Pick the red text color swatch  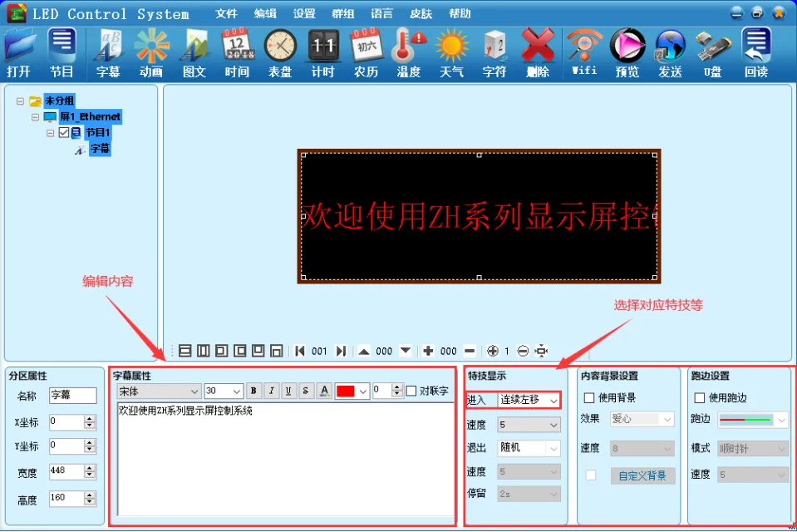pos(345,392)
